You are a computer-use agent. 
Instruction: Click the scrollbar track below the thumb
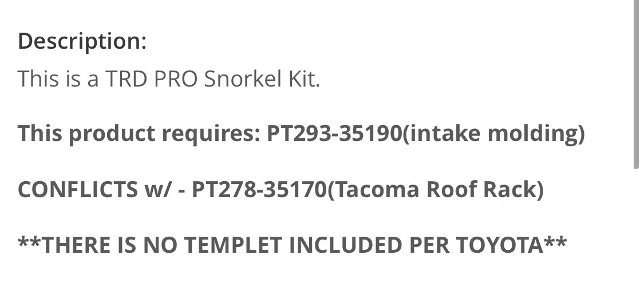pyautogui.click(x=636, y=225)
